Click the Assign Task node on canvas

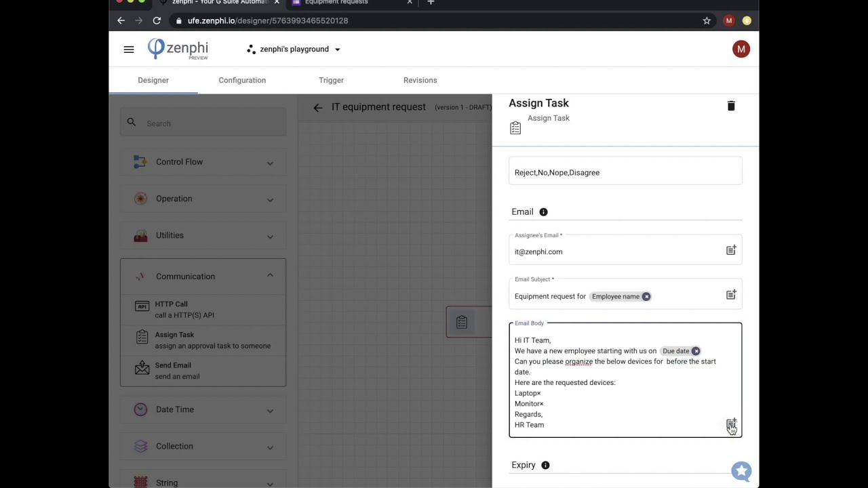[469, 322]
